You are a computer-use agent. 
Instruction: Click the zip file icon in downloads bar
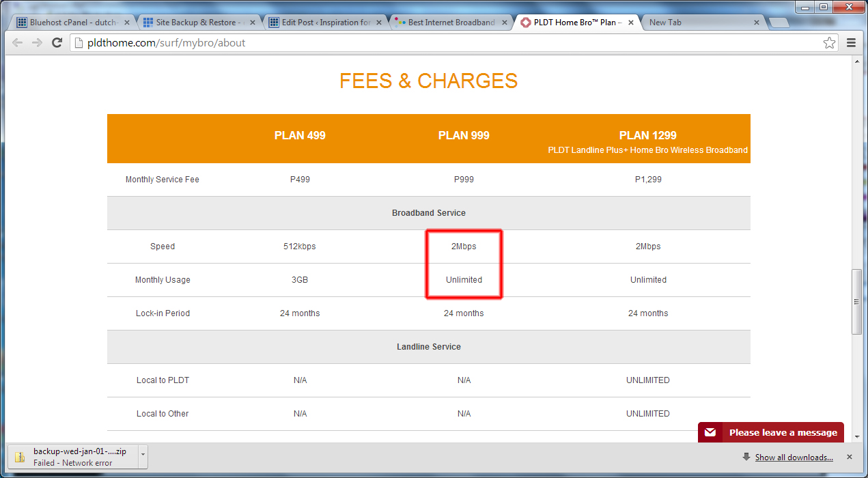click(x=20, y=457)
